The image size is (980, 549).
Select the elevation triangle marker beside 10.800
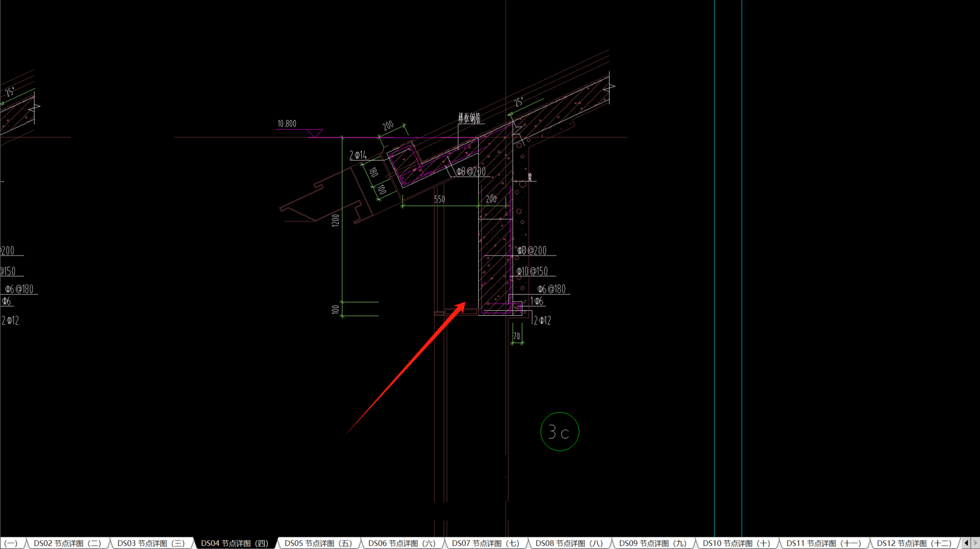pyautogui.click(x=314, y=133)
